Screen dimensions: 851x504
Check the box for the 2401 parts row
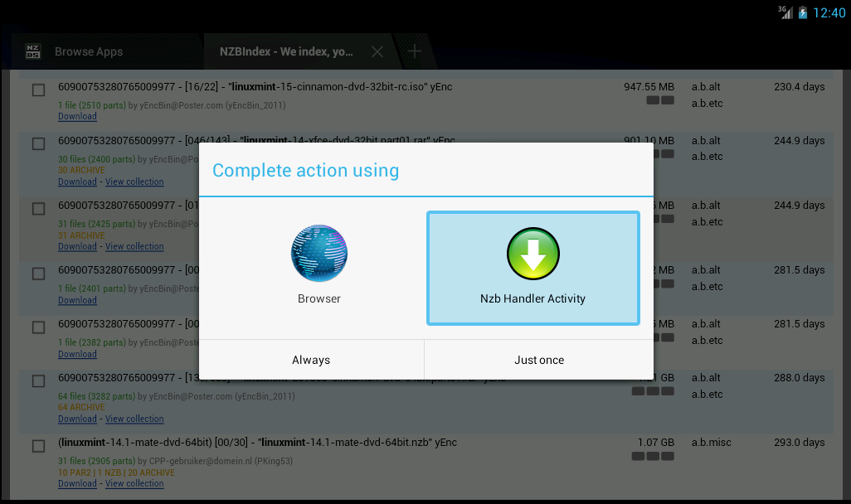point(38,274)
